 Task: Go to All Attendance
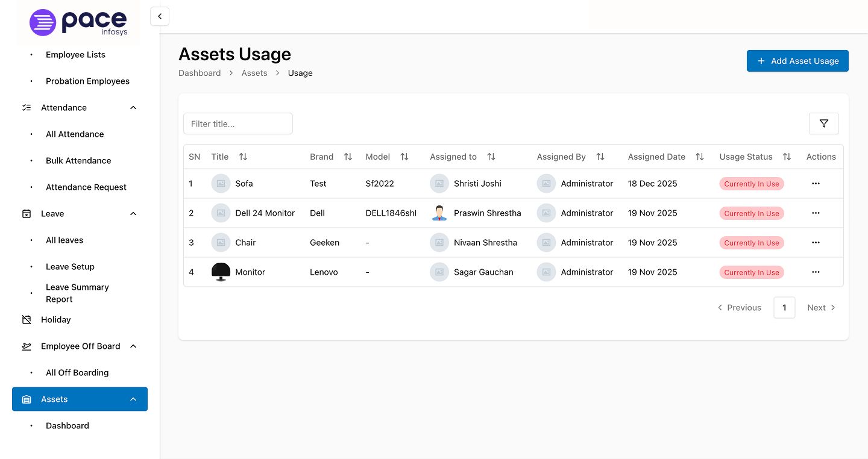pyautogui.click(x=75, y=134)
